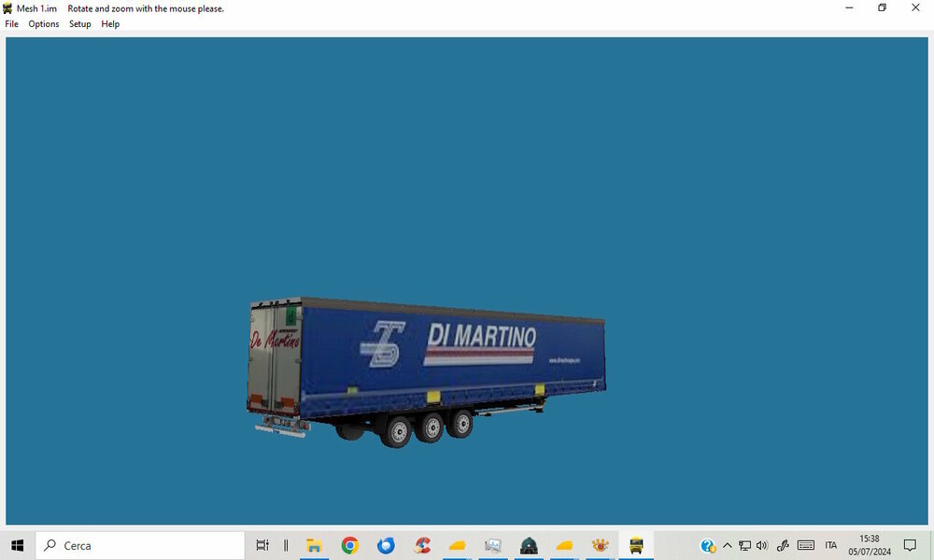Screen dimensions: 934x560
Task: Click the Cerca search box in taskbar
Action: pos(140,545)
